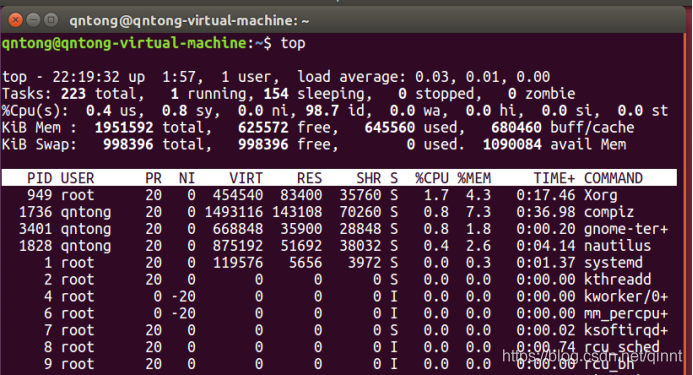This screenshot has width=693, height=375.
Task: Click the %CPU value 1.7 for Xorg
Action: (x=436, y=195)
